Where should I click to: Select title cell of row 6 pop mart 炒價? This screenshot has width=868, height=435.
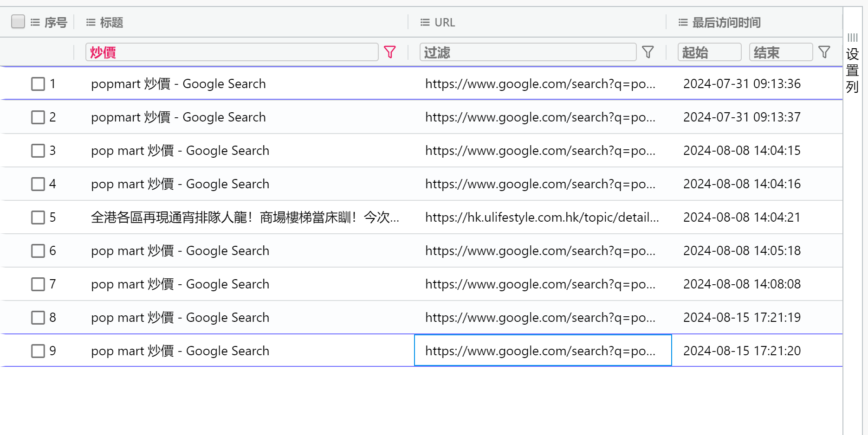(x=180, y=251)
